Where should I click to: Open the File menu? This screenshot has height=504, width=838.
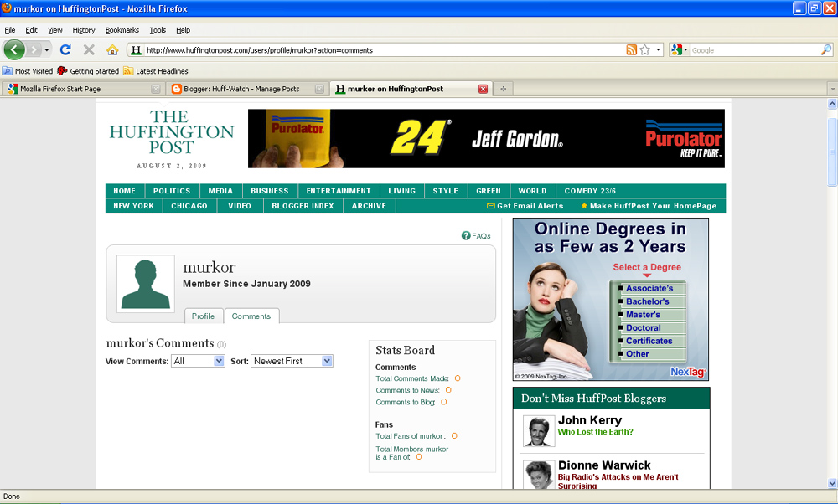[9, 30]
